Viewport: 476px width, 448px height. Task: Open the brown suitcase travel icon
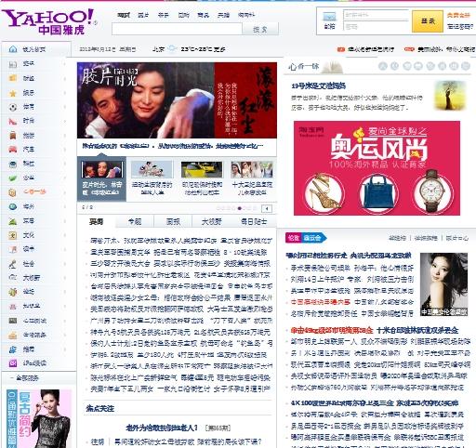tap(13, 136)
